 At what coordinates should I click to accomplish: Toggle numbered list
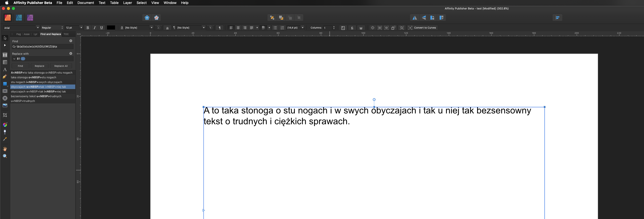[282, 28]
